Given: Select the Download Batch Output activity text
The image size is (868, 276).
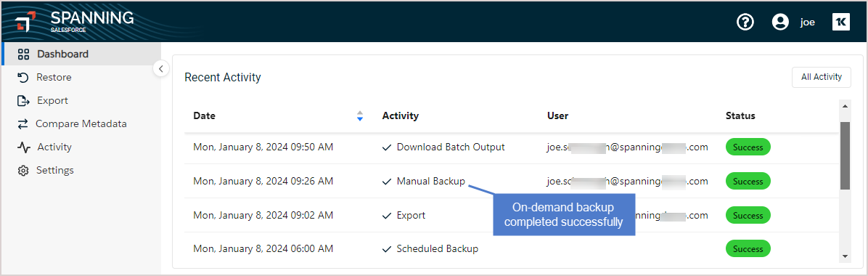Looking at the screenshot, I should point(451,147).
